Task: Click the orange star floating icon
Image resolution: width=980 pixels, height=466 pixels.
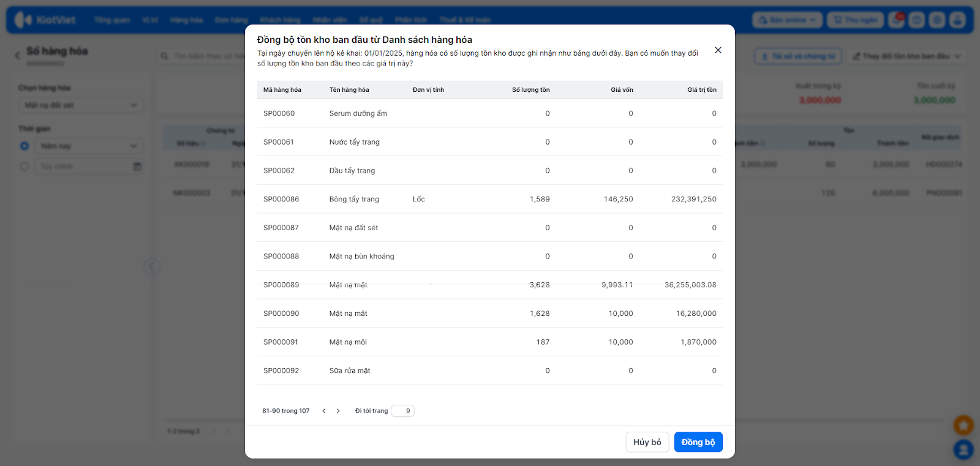Action: coord(963,424)
